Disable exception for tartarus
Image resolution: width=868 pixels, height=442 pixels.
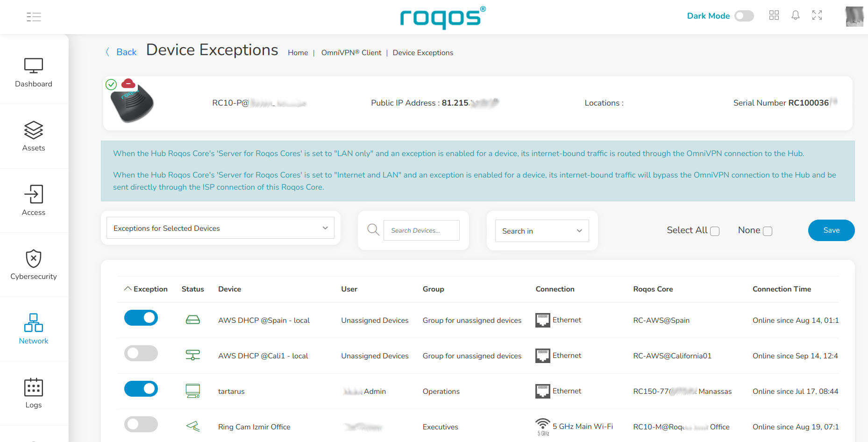coord(141,389)
